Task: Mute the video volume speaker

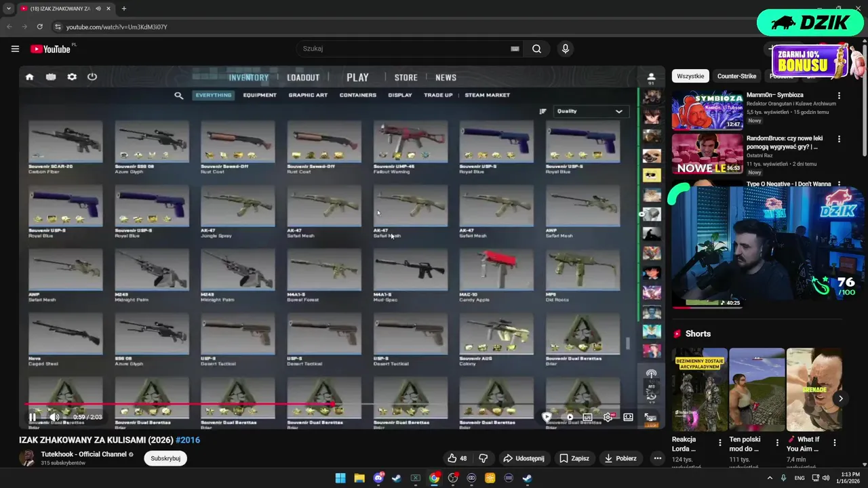Action: (54, 418)
